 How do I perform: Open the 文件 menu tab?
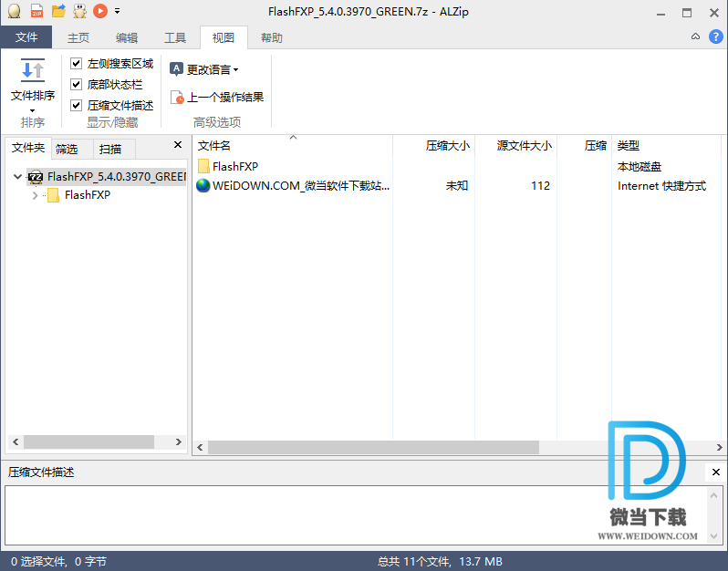pos(26,37)
